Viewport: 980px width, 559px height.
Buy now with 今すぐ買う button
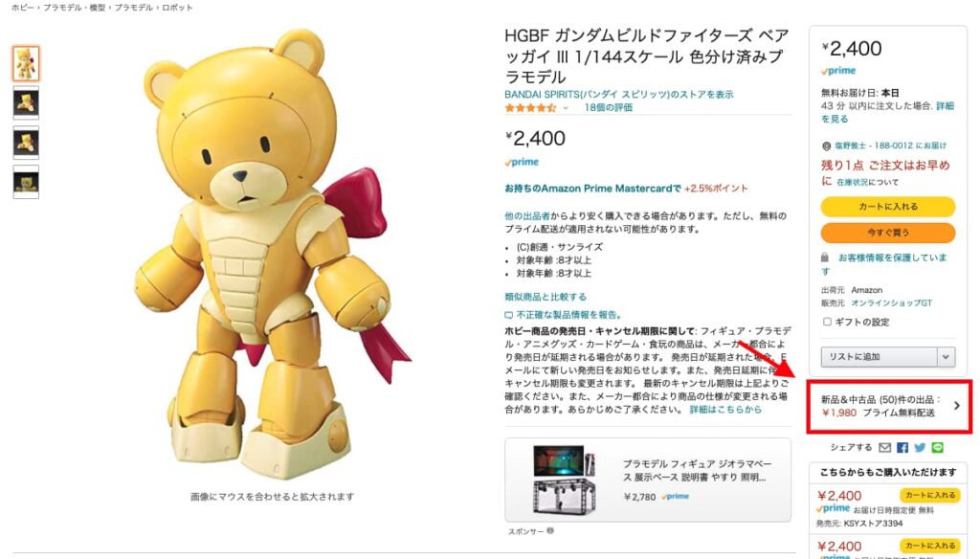point(887,233)
